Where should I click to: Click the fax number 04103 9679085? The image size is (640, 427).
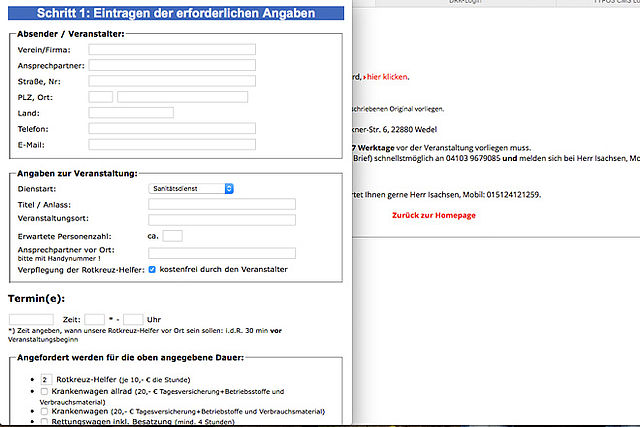(473, 158)
